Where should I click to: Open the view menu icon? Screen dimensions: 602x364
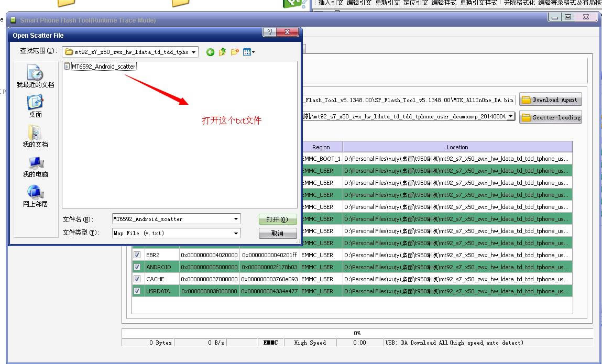[x=249, y=52]
